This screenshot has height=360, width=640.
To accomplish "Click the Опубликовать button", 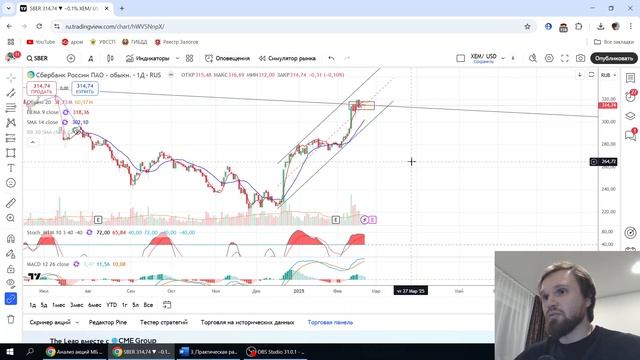I will point(613,58).
